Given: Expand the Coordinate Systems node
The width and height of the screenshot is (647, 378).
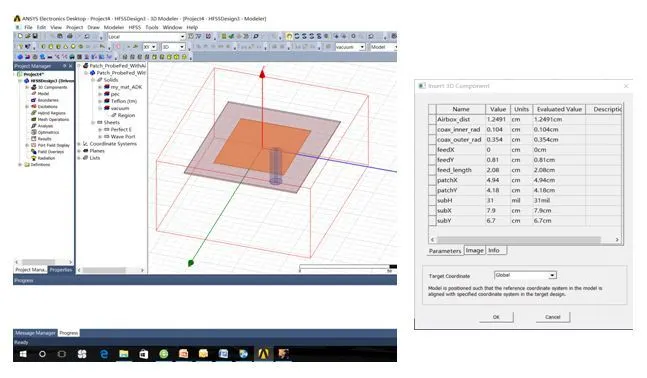Looking at the screenshot, I should pyautogui.click(x=79, y=144).
